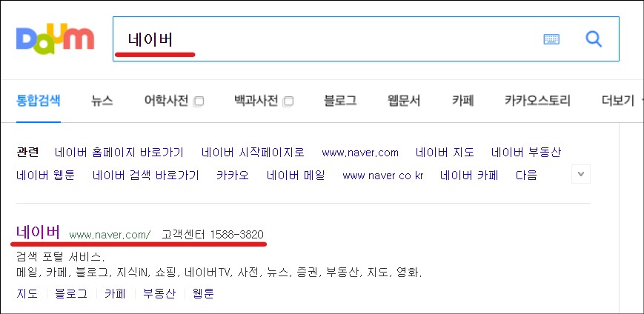
Task: Click related search 카카오
Action: click(233, 176)
